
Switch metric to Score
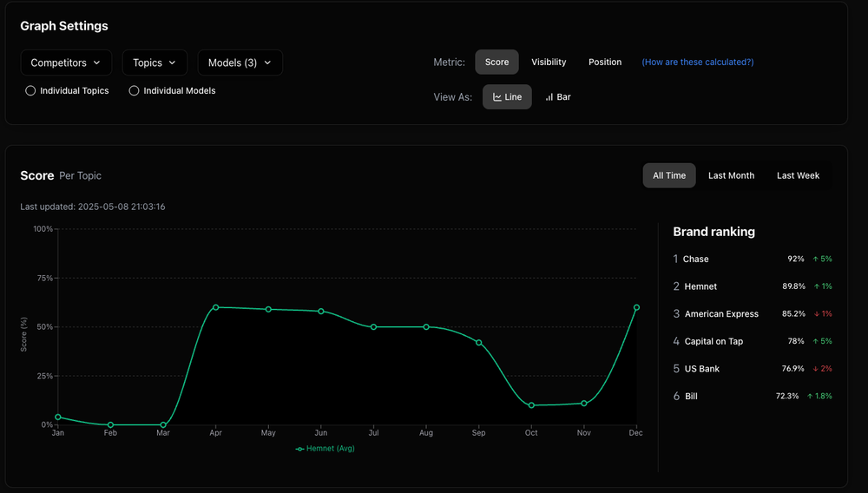[496, 62]
